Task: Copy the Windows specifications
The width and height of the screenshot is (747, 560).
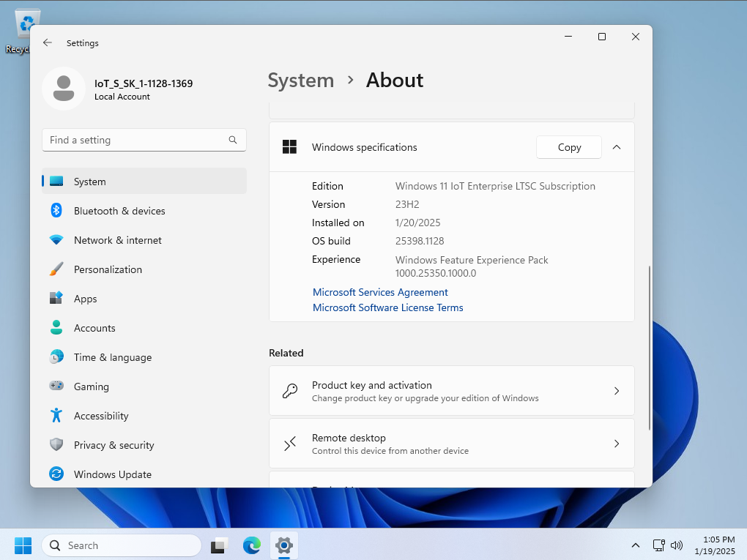Action: tap(568, 147)
